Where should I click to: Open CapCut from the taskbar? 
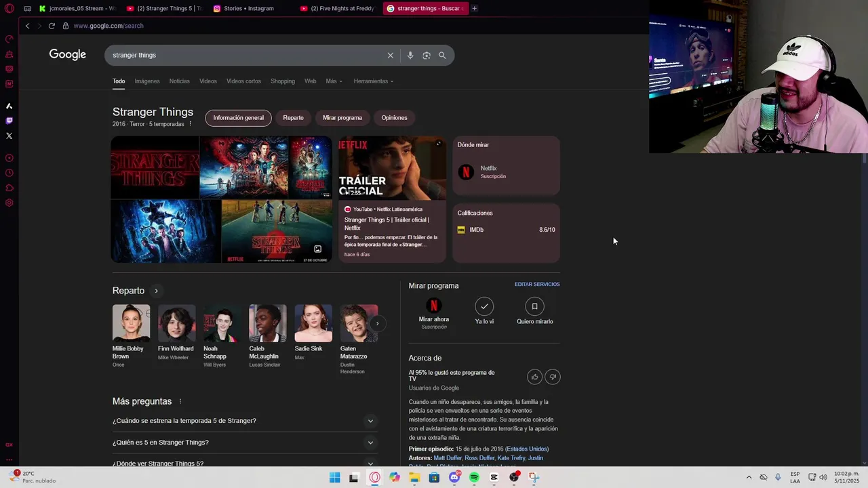[x=494, y=478]
